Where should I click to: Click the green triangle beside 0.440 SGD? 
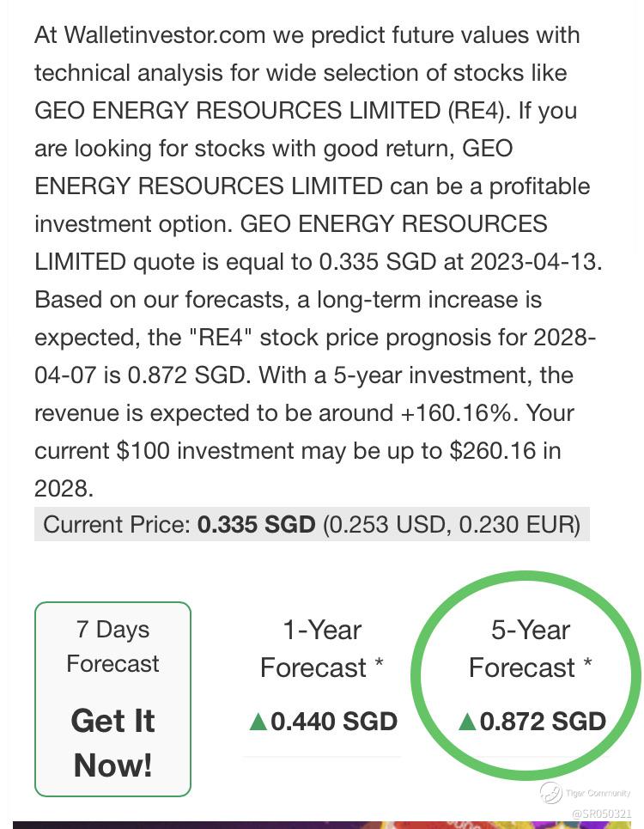pos(258,722)
